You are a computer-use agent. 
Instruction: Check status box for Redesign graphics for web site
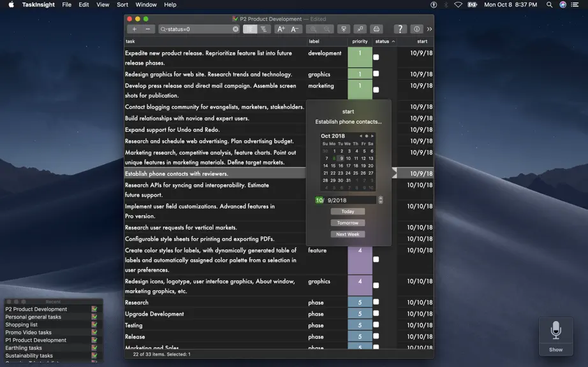point(376,74)
